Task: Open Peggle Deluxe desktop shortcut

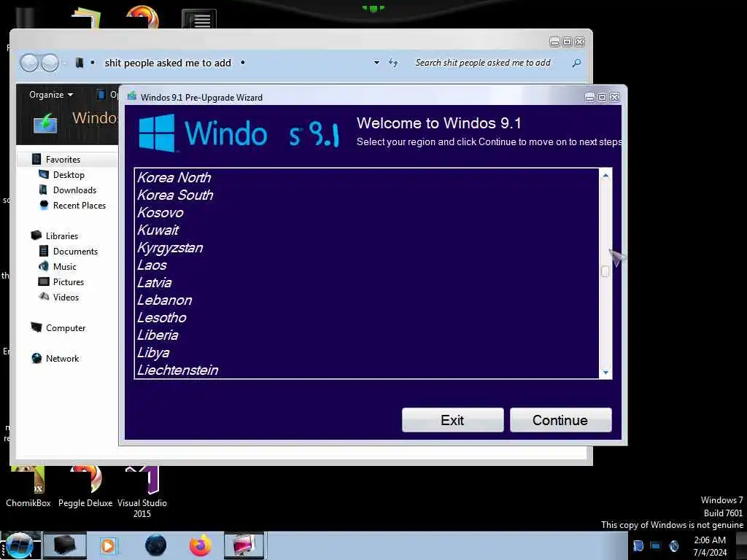Action: click(85, 486)
